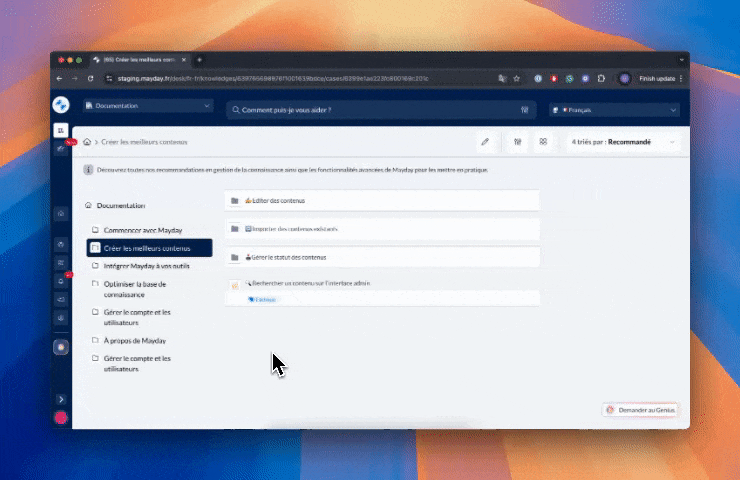The width and height of the screenshot is (740, 480).
Task: Open search filters icon inside search bar
Action: (x=524, y=110)
